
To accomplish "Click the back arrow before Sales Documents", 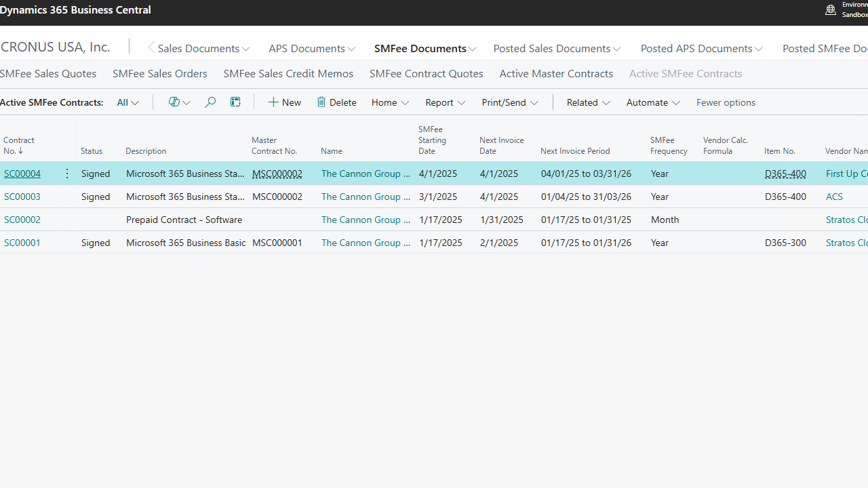I will [x=151, y=47].
